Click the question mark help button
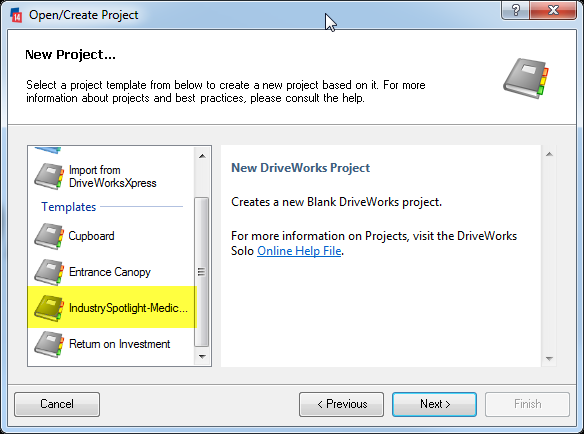The image size is (584, 434). 515,10
